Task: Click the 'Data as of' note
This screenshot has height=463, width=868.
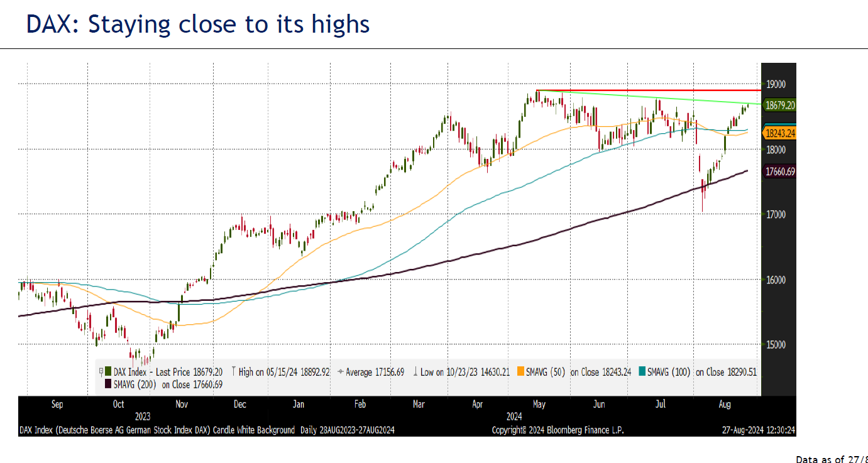Action: coord(832,459)
